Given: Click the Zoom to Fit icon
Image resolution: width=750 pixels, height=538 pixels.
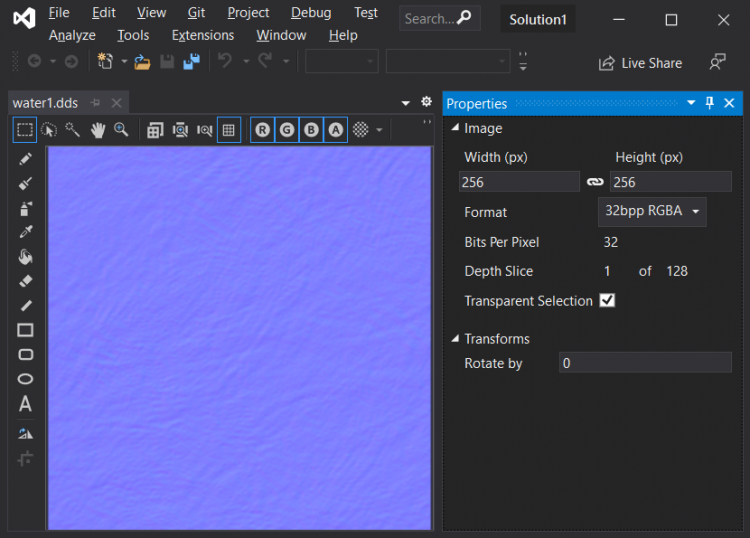Looking at the screenshot, I should (x=180, y=130).
